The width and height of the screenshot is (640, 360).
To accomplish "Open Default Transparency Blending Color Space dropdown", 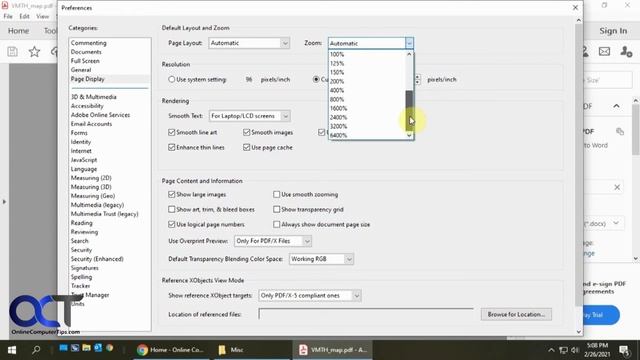I will coord(321,259).
